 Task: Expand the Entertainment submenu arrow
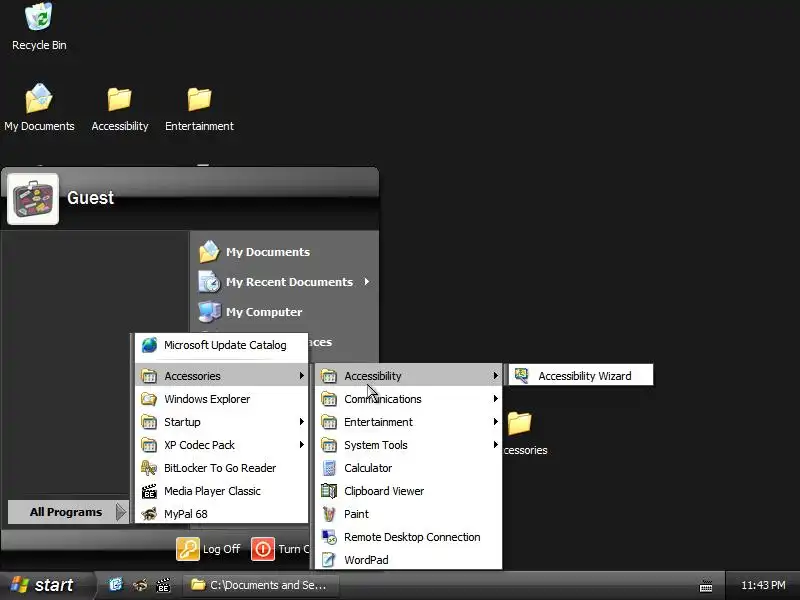495,422
